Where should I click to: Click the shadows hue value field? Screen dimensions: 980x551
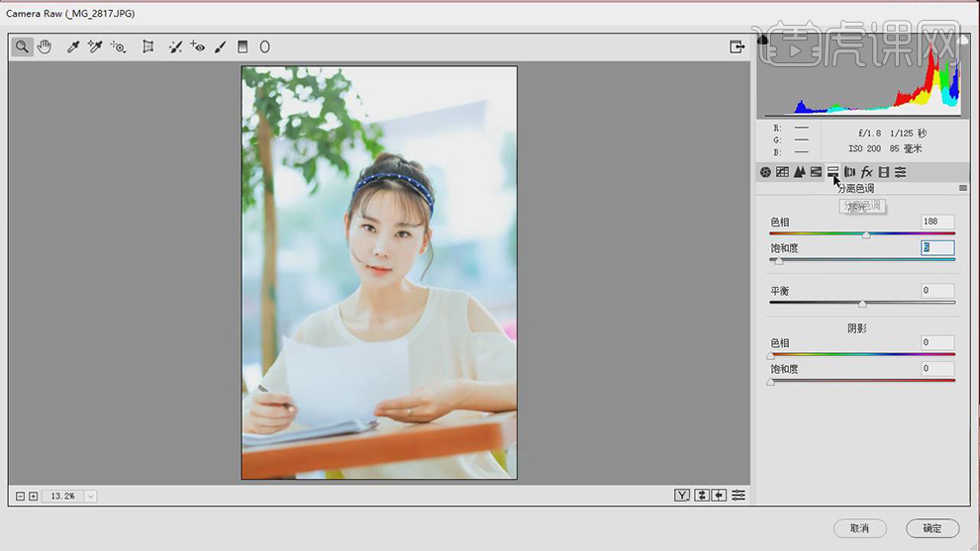coord(937,342)
